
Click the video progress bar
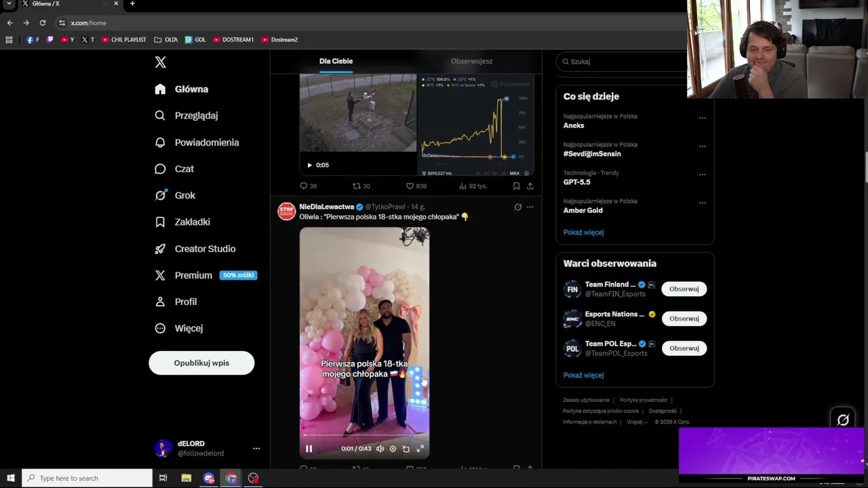point(364,436)
